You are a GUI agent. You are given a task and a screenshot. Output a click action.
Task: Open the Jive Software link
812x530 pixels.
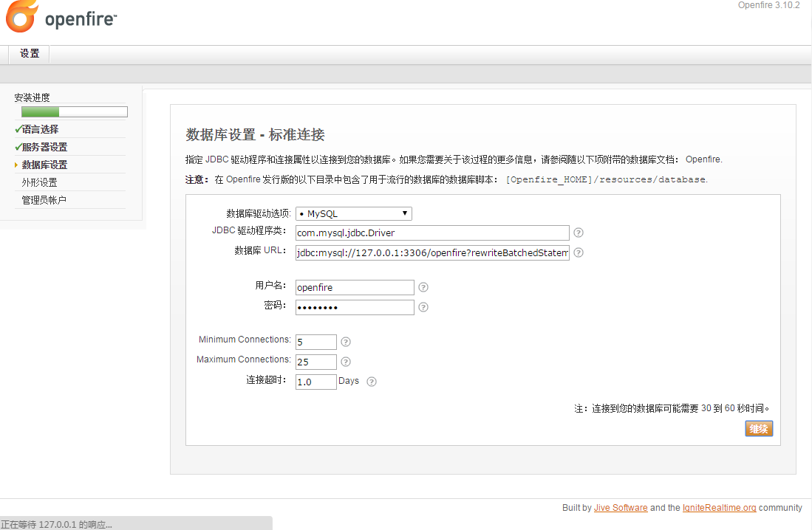pos(621,508)
